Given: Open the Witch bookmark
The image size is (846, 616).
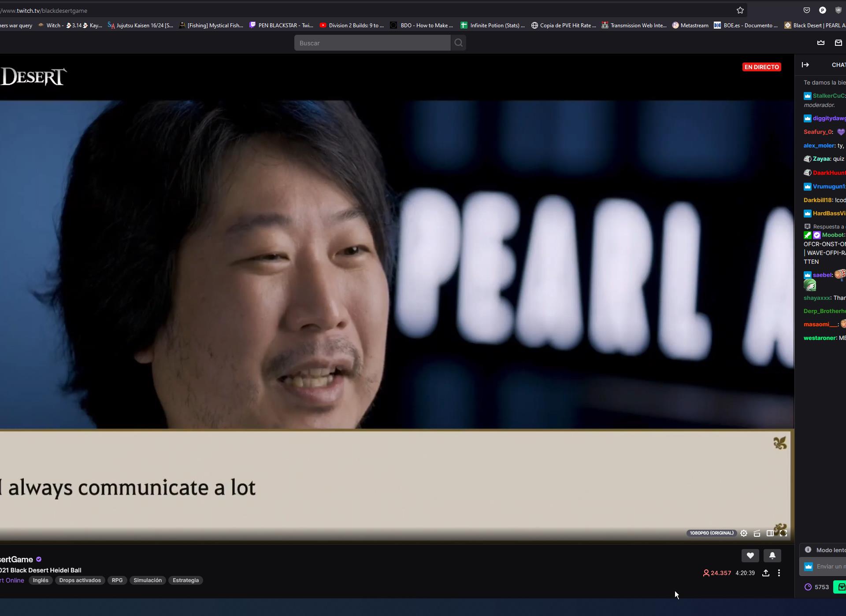Looking at the screenshot, I should click(70, 26).
